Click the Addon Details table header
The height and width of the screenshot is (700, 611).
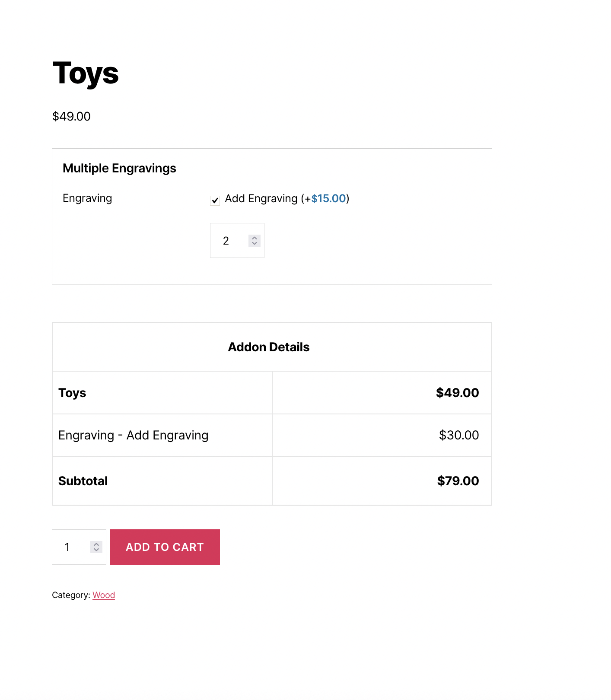(x=269, y=347)
